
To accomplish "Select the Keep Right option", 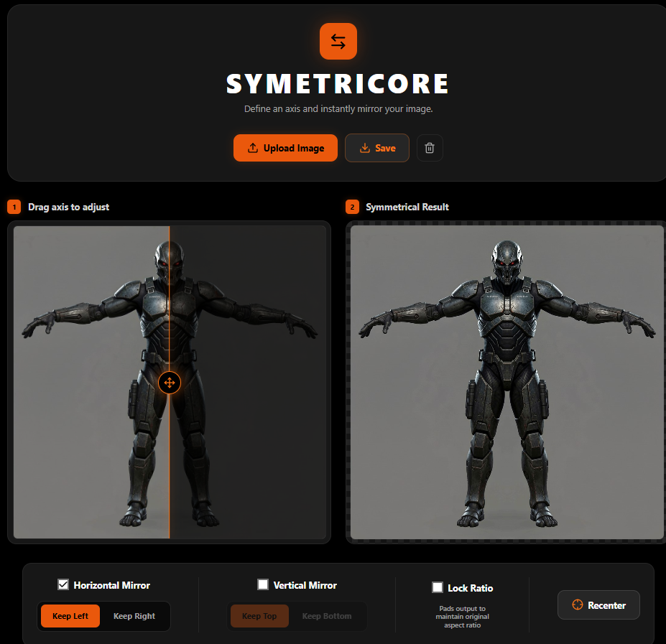I will [x=134, y=615].
